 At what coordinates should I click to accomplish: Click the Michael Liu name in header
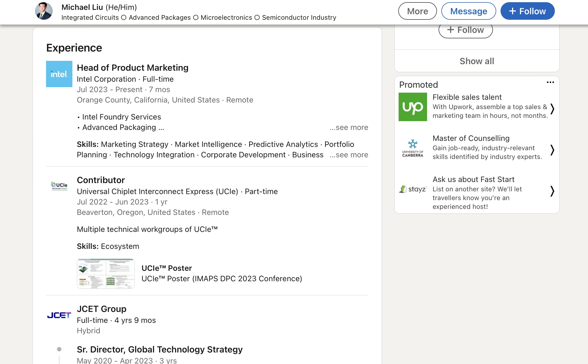82,7
